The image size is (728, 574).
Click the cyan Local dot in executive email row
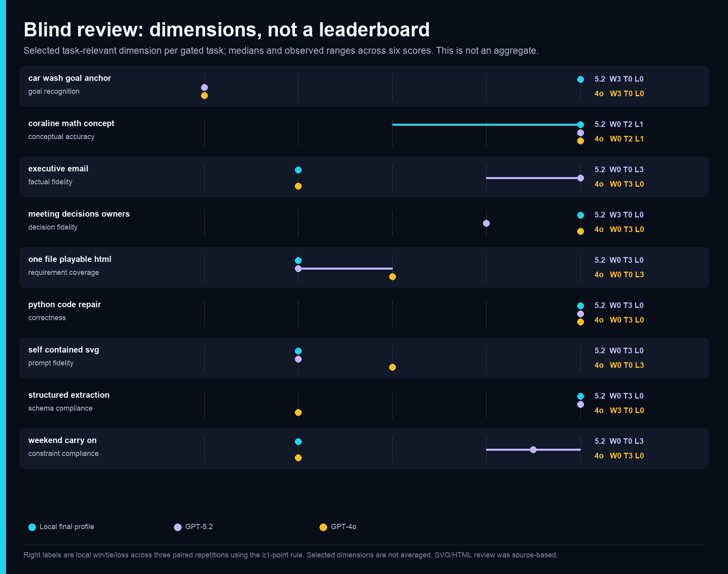tap(298, 170)
